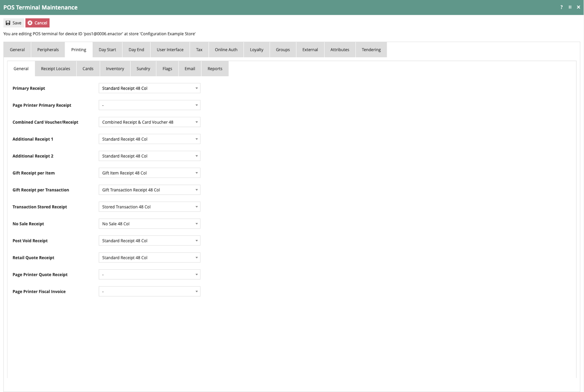584x392 pixels.
Task: Open the Primary Receipt dropdown
Action: 149,88
